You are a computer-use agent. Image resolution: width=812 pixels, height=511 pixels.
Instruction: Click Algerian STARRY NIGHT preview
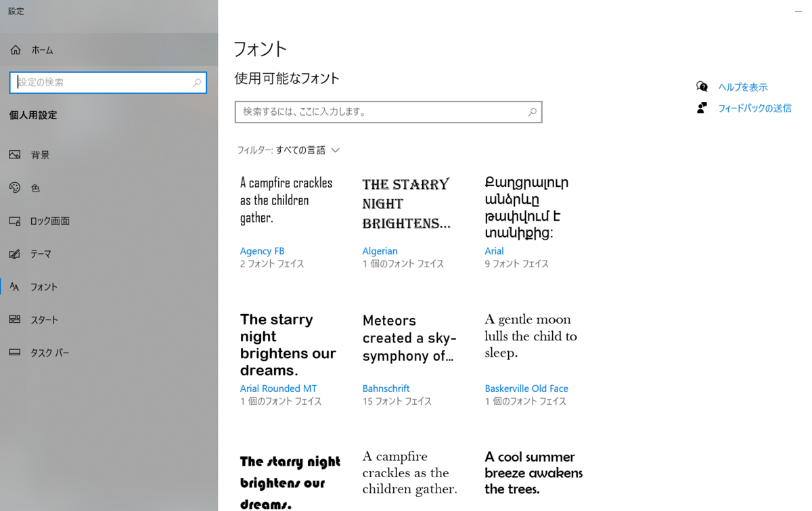pyautogui.click(x=406, y=204)
